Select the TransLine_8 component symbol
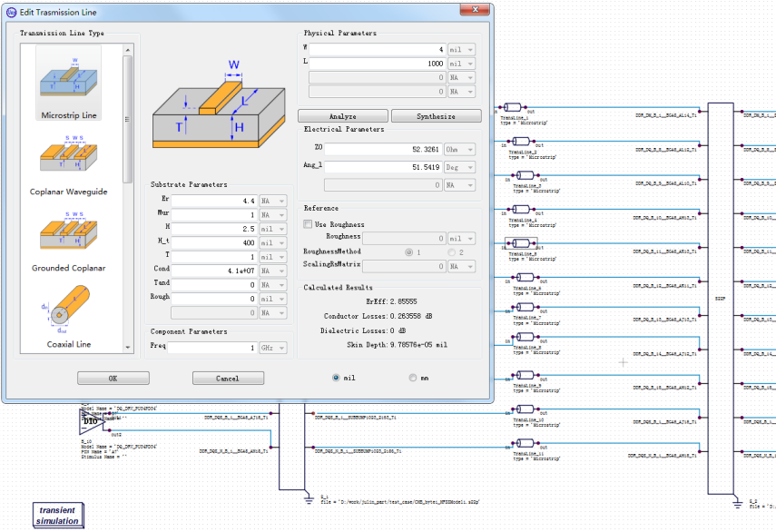776x532 pixels. point(525,337)
